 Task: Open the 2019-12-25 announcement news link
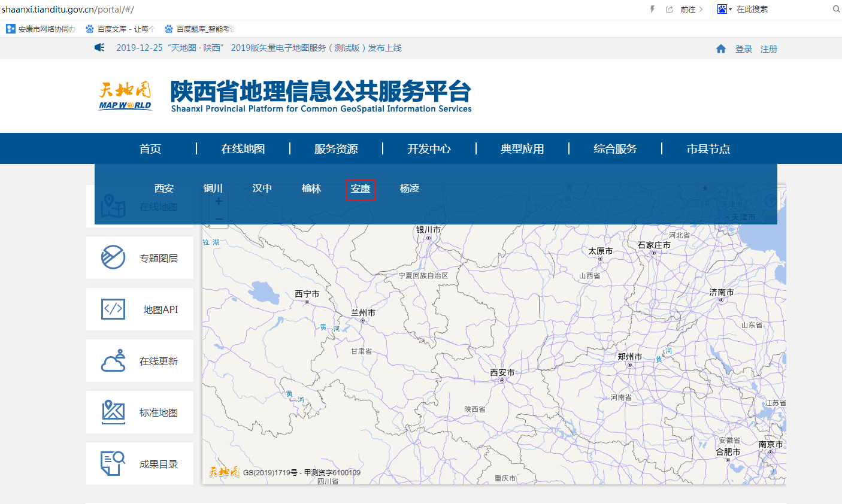point(259,48)
